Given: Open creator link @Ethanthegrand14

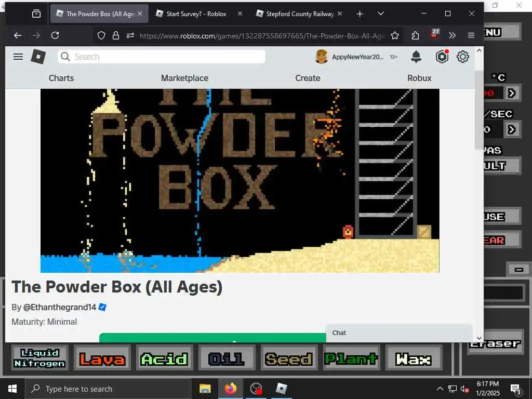Looking at the screenshot, I should [x=60, y=308].
